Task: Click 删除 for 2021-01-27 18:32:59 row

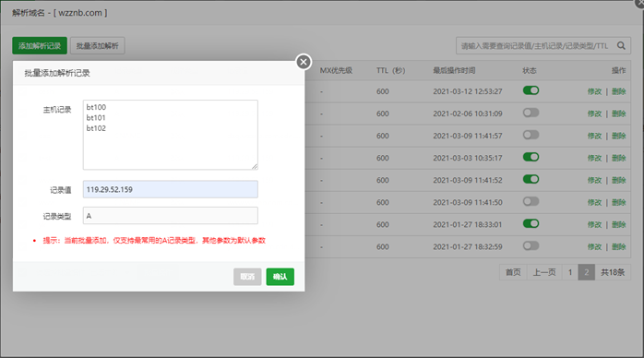Action: [619, 246]
